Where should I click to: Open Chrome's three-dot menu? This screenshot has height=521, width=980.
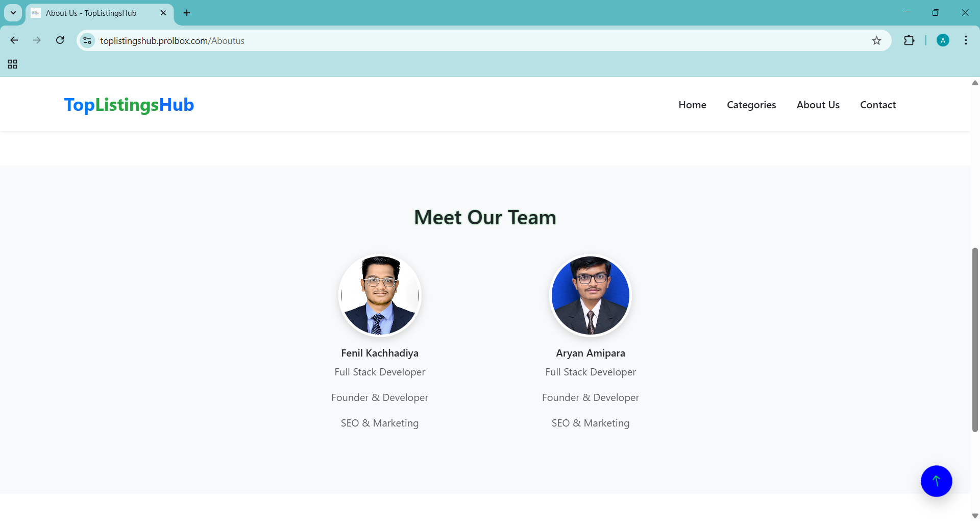coord(966,40)
